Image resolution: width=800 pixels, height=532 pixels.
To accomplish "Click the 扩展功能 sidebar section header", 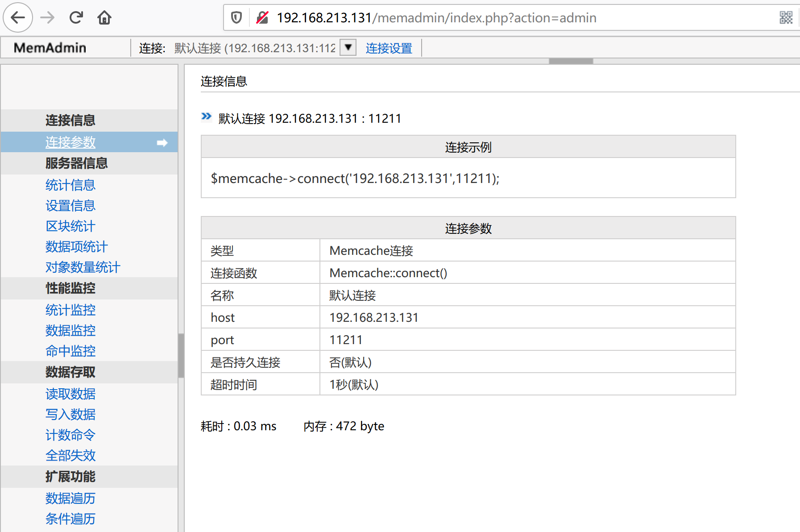I will (x=89, y=477).
